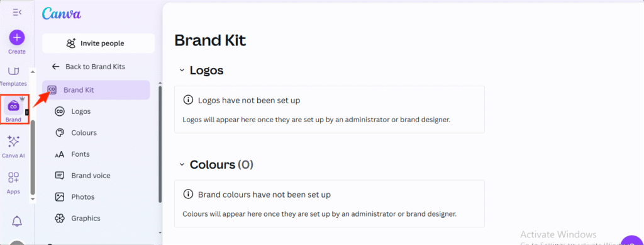The height and width of the screenshot is (245, 644).
Task: Click the Brand colours info icon
Action: click(188, 194)
